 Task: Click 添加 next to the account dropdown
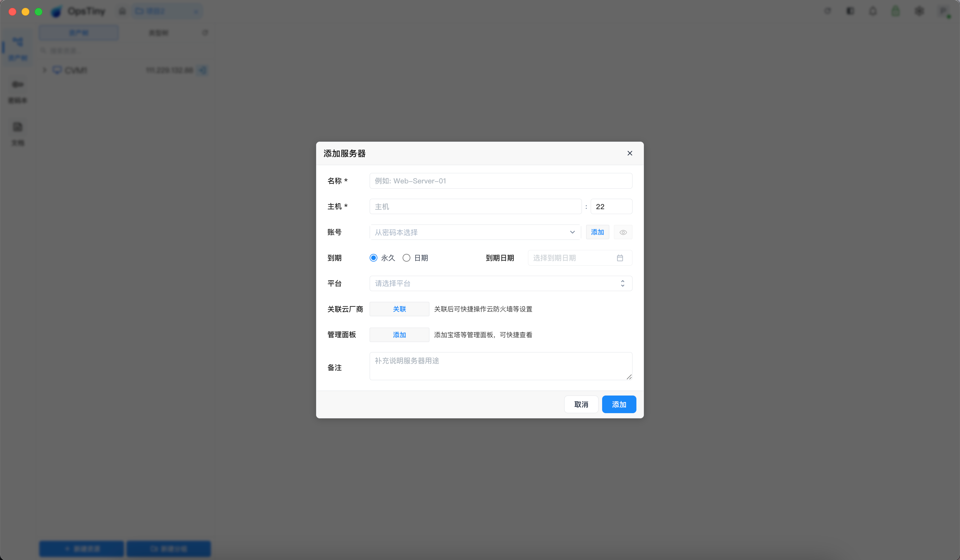click(597, 232)
